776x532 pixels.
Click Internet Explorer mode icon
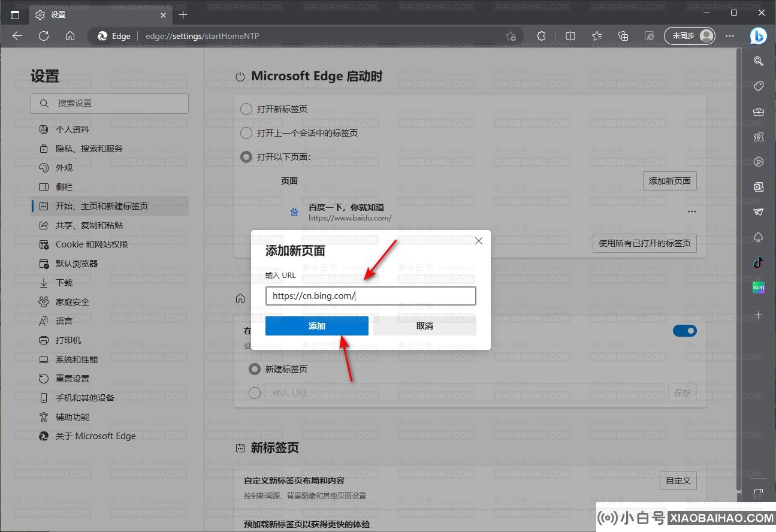tap(650, 36)
